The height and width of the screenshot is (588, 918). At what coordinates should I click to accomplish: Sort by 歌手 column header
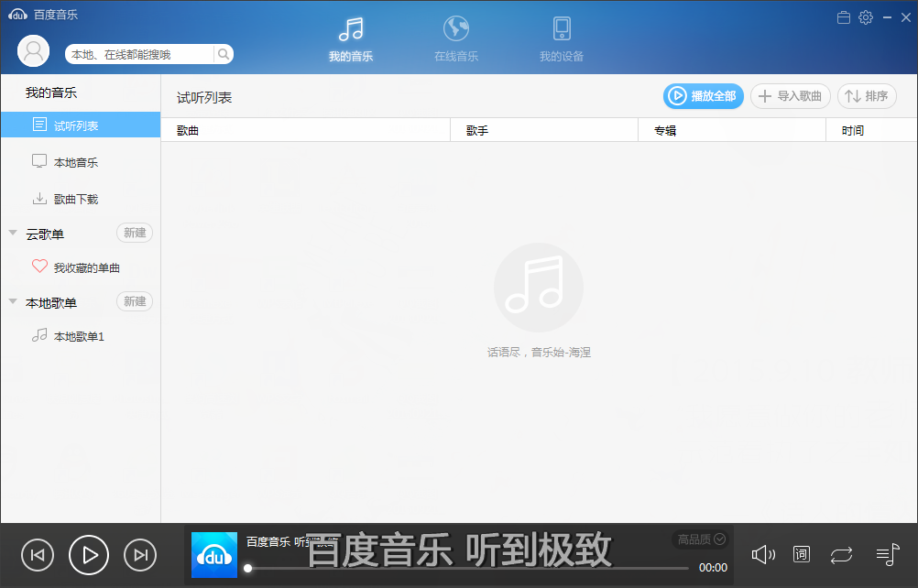pos(544,130)
